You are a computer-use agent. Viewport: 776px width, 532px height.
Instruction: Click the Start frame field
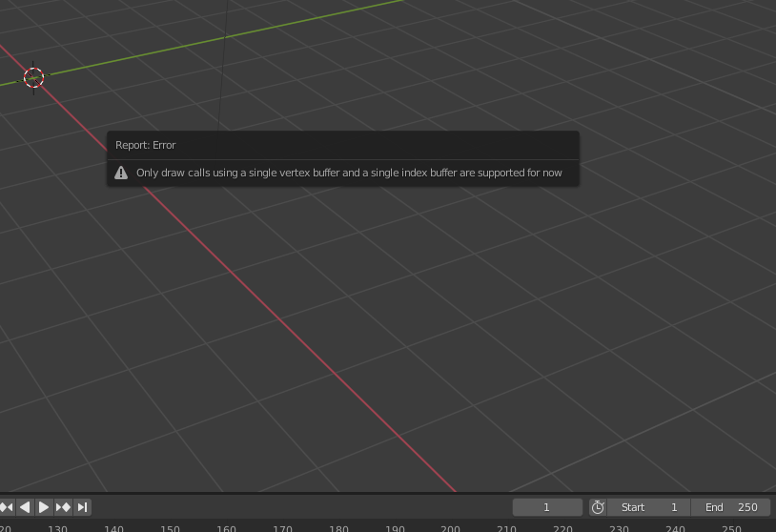[x=649, y=507]
